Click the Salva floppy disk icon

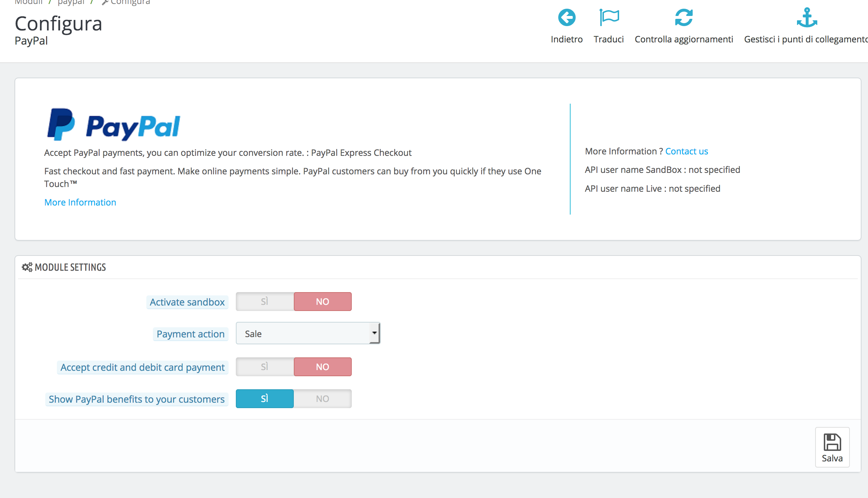(832, 442)
